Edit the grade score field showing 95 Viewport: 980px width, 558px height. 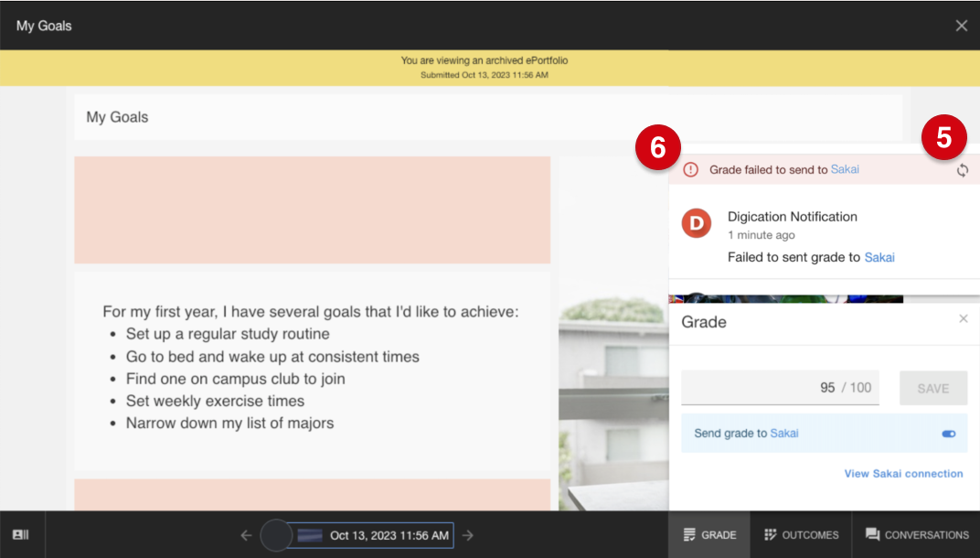(780, 388)
